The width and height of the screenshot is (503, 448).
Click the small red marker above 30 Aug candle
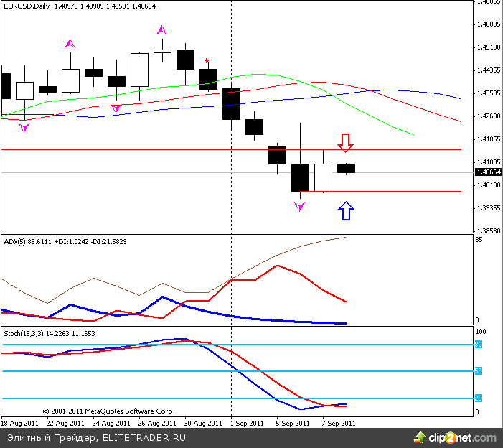coord(207,62)
